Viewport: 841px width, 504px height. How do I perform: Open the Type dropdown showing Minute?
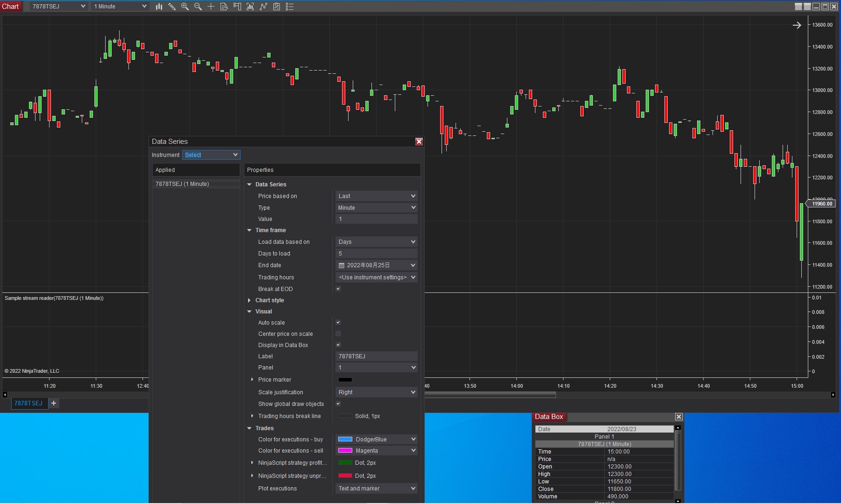point(377,207)
